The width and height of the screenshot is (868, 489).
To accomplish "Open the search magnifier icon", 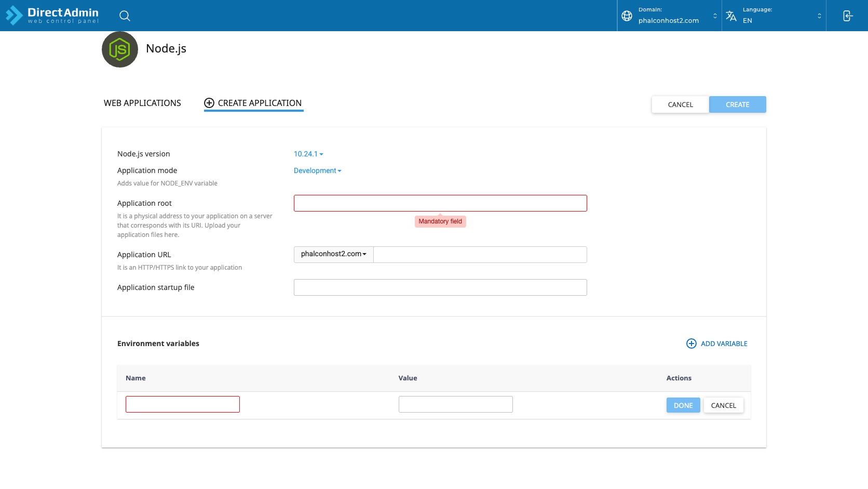I will pyautogui.click(x=125, y=16).
